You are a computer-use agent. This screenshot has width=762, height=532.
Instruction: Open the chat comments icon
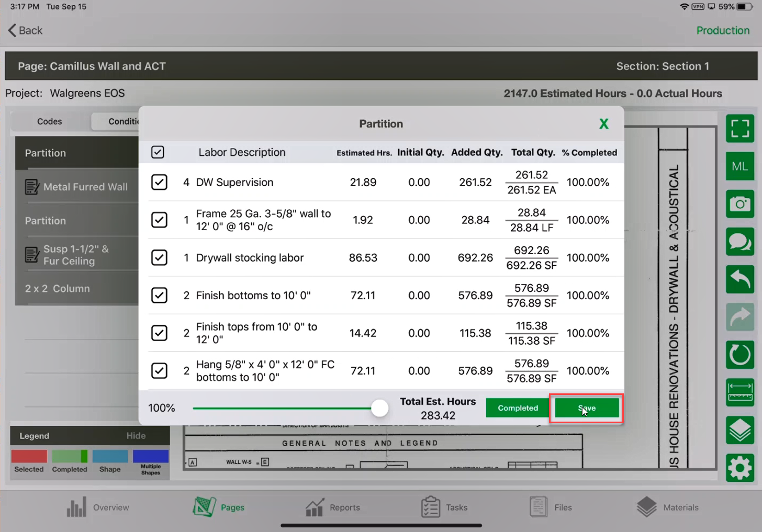pos(739,242)
